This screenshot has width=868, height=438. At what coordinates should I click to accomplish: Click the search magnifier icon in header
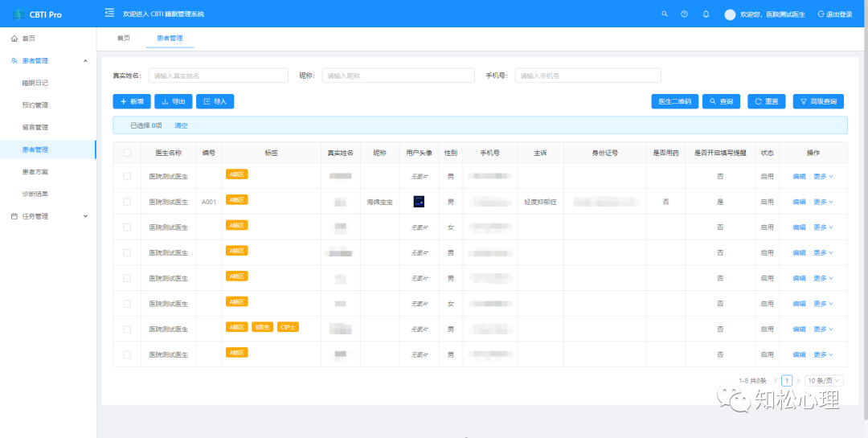point(664,14)
